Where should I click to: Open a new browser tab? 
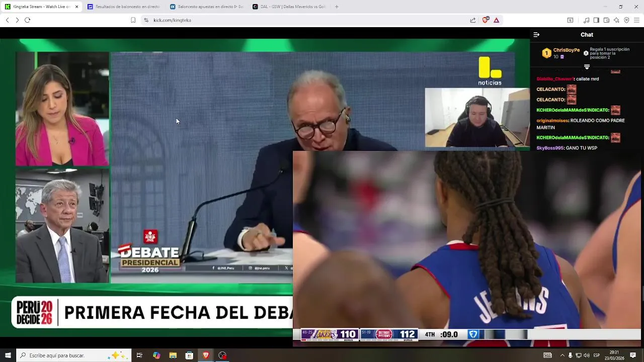click(x=337, y=7)
